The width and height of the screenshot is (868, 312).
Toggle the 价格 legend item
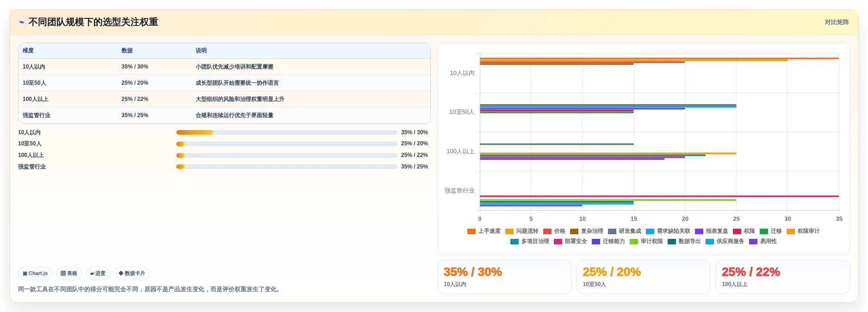554,231
